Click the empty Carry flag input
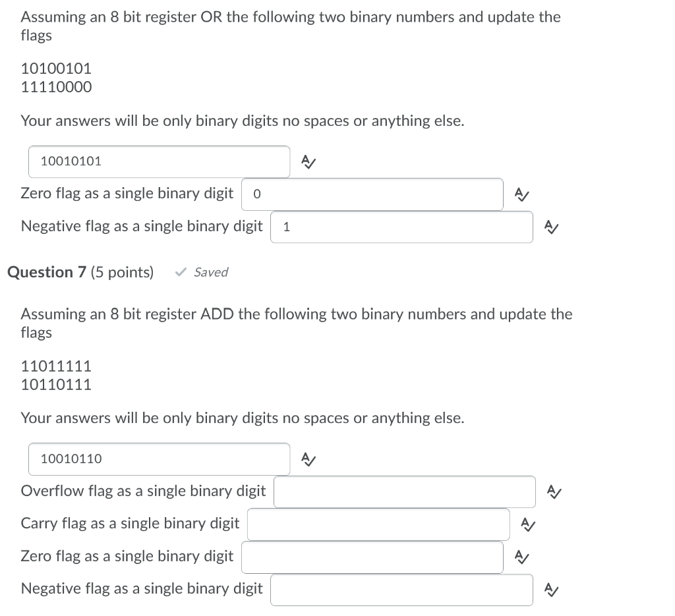Screen dimensions: 675x616 point(378,524)
